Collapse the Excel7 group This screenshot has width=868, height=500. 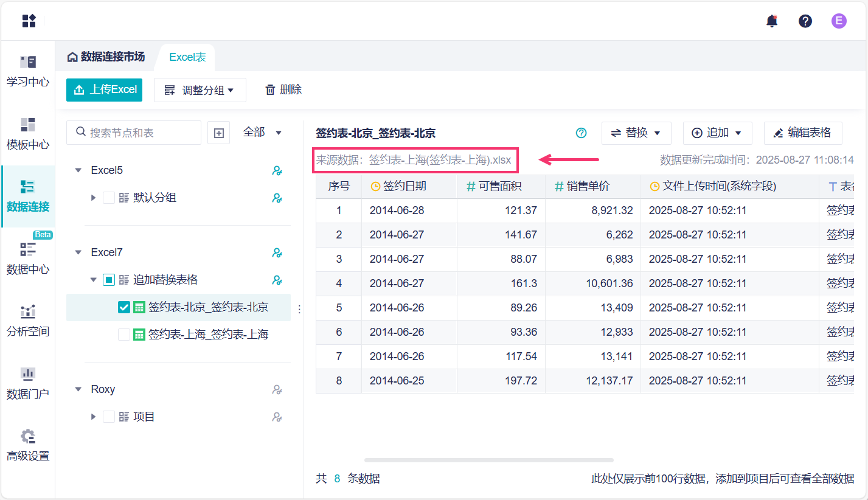[78, 252]
